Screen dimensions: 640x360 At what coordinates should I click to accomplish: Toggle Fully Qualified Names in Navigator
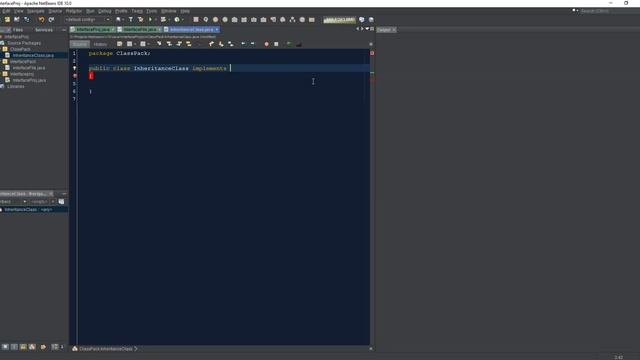click(x=55, y=347)
